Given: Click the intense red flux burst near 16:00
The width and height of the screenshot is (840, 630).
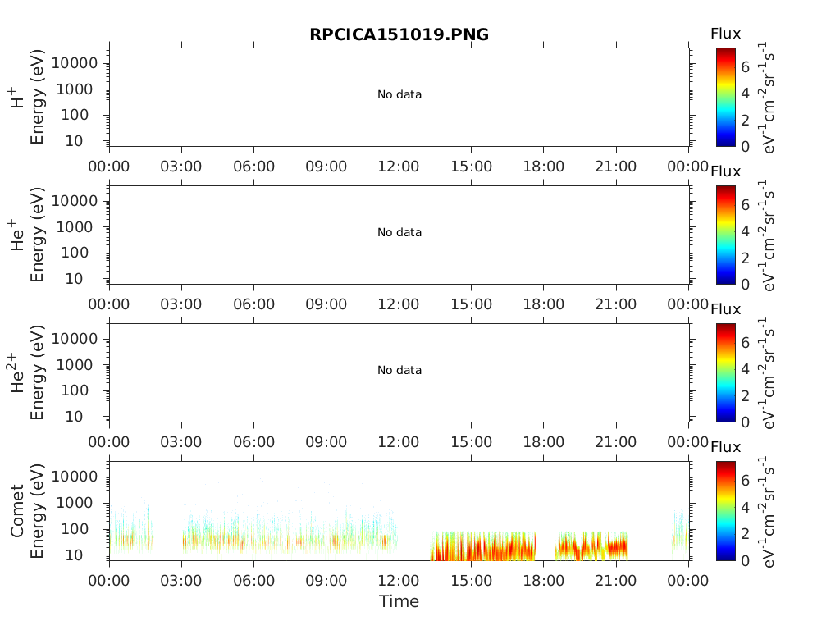Looking at the screenshot, I should [x=482, y=546].
